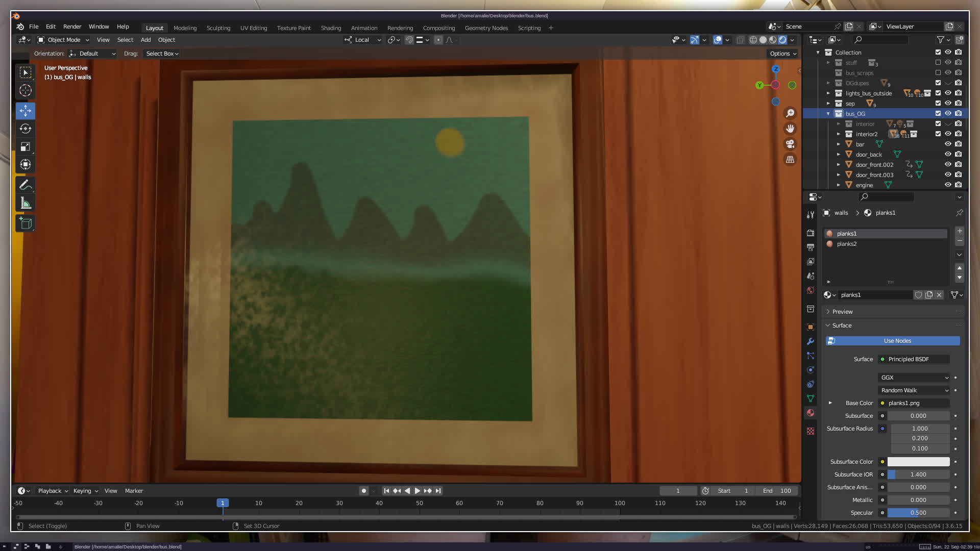
Task: Toggle the camera view icon in the viewport
Action: (x=790, y=144)
